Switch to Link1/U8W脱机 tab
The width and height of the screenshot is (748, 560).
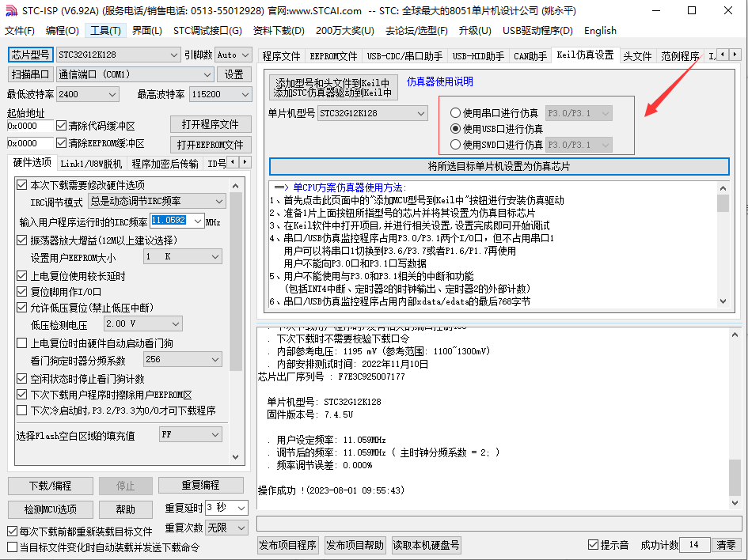coord(91,164)
